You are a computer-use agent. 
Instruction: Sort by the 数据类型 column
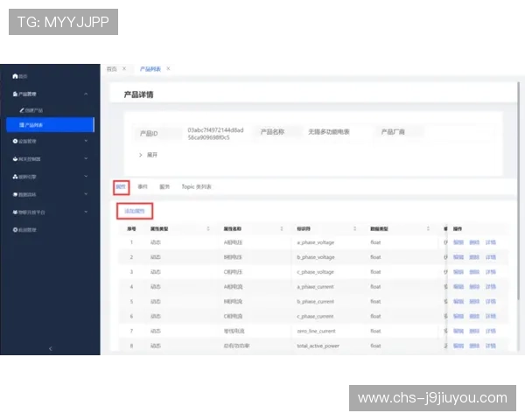click(x=428, y=228)
